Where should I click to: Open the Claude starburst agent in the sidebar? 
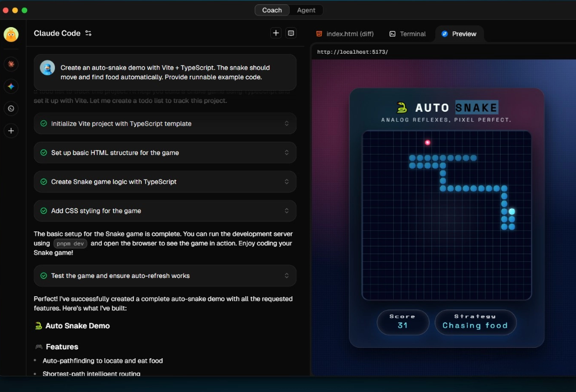[x=11, y=64]
